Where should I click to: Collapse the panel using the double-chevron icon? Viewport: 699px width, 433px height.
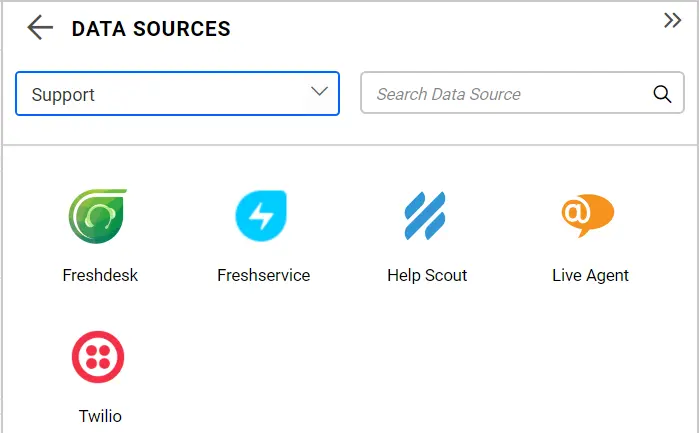[673, 21]
